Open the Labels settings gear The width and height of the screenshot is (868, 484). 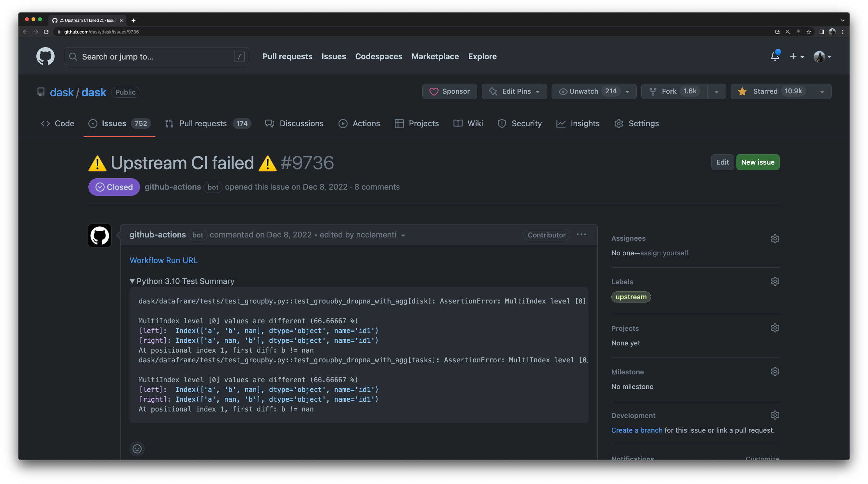pyautogui.click(x=775, y=281)
